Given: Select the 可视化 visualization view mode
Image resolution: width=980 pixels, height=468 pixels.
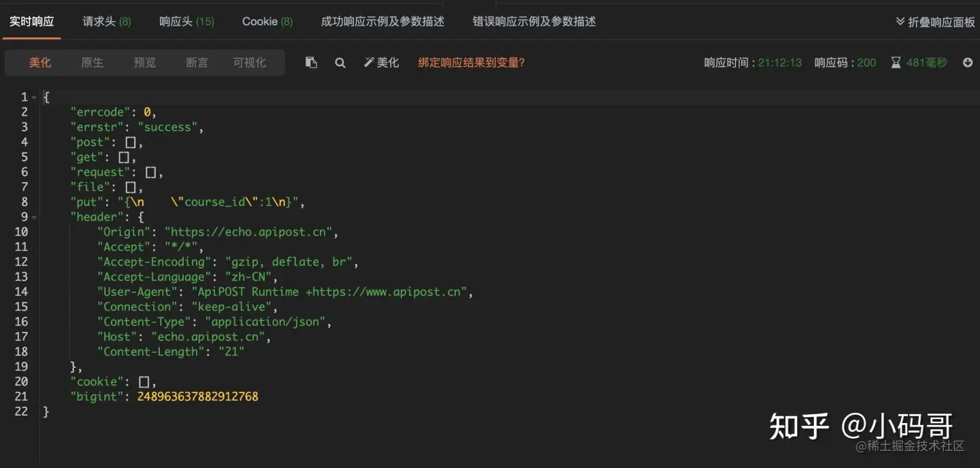Looking at the screenshot, I should click(250, 63).
